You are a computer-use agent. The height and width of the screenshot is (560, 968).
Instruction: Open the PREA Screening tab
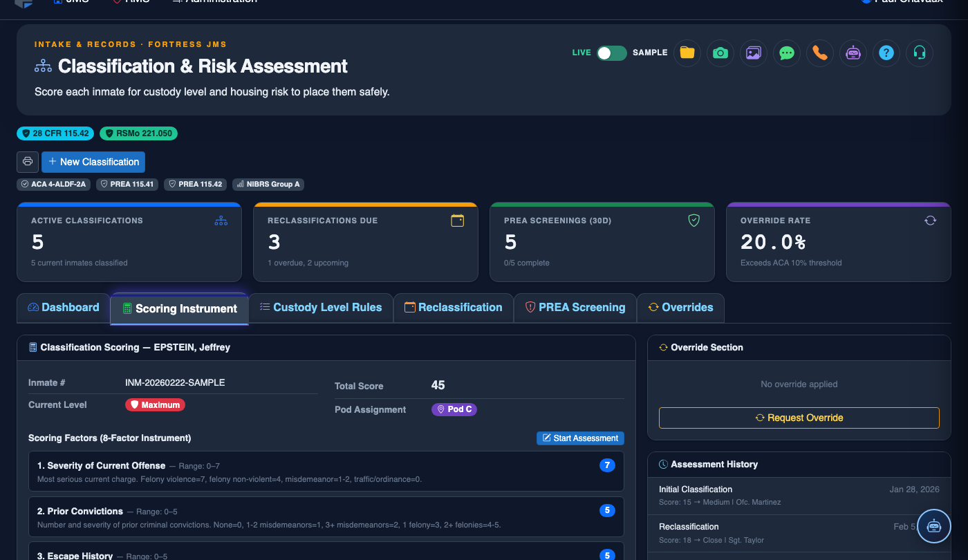tap(575, 308)
